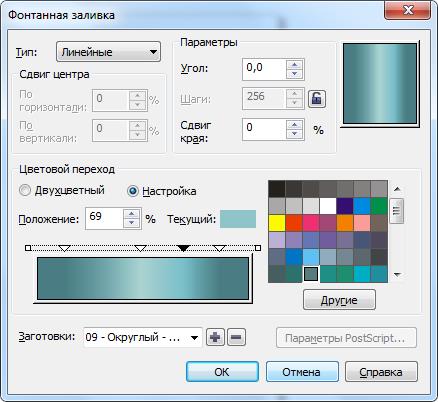438x402 pixels.
Task: Click the Отмена button
Action: (x=302, y=371)
